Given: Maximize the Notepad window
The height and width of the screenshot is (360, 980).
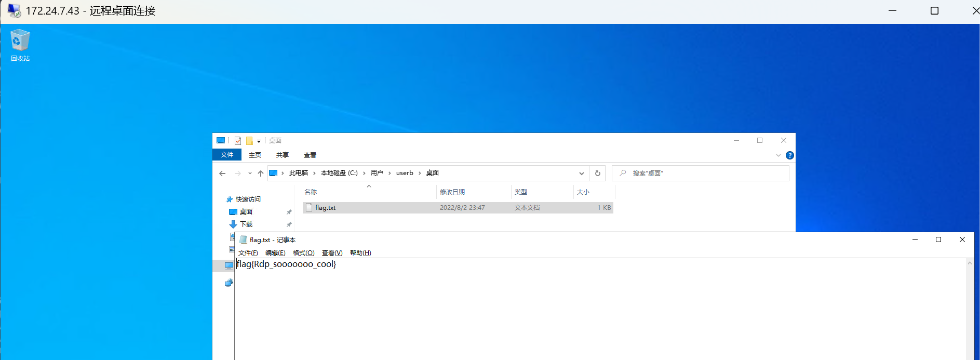Looking at the screenshot, I should [x=938, y=239].
